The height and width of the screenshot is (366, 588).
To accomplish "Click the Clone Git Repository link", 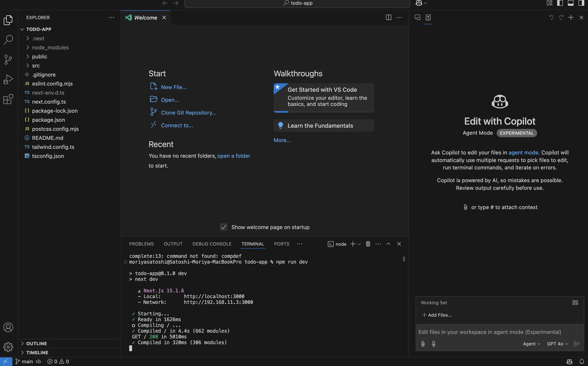I will [x=188, y=113].
